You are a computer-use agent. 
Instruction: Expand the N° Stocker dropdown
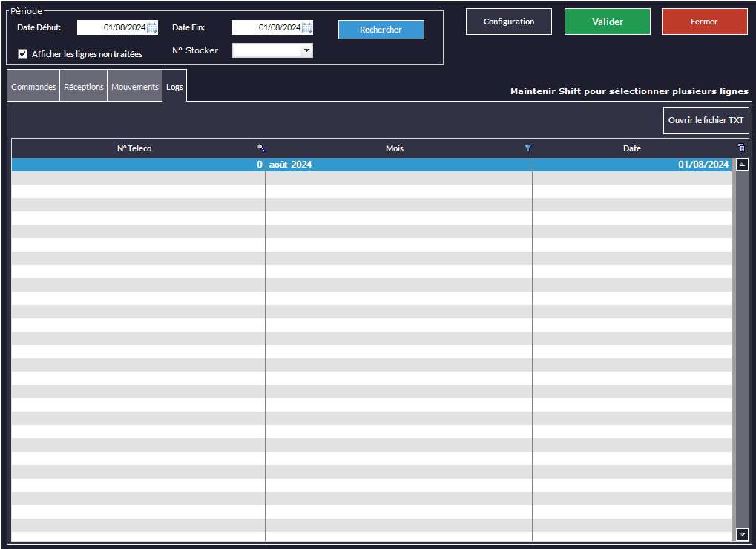(306, 50)
